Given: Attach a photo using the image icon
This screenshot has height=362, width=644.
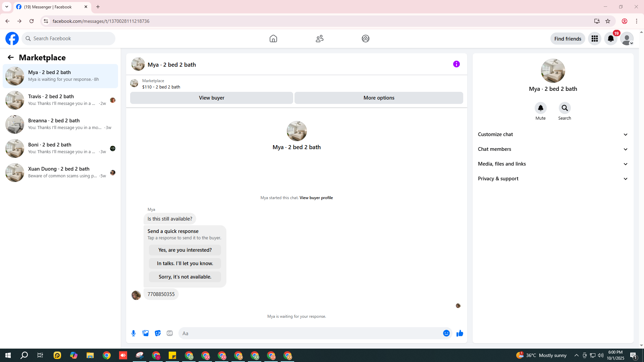Looking at the screenshot, I should tap(146, 333).
